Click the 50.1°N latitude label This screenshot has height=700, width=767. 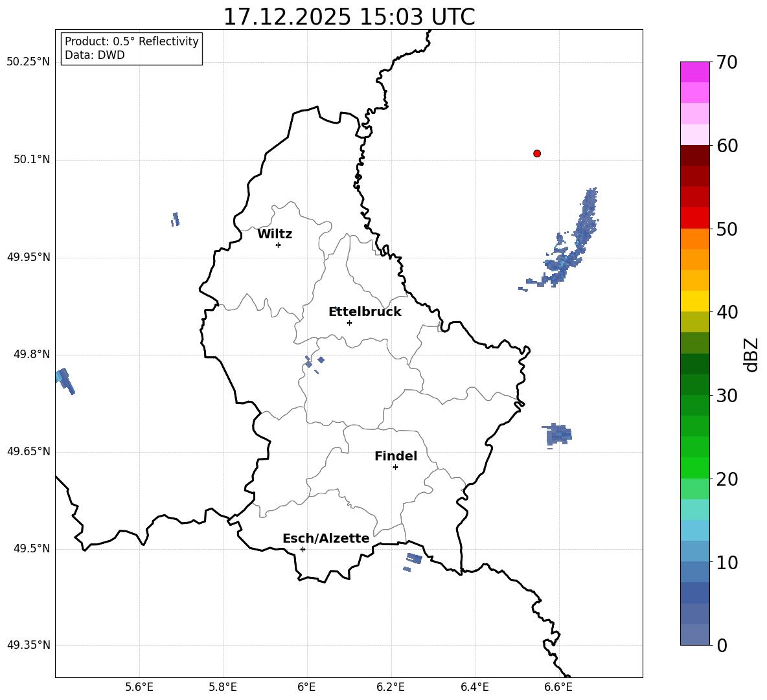pos(32,159)
